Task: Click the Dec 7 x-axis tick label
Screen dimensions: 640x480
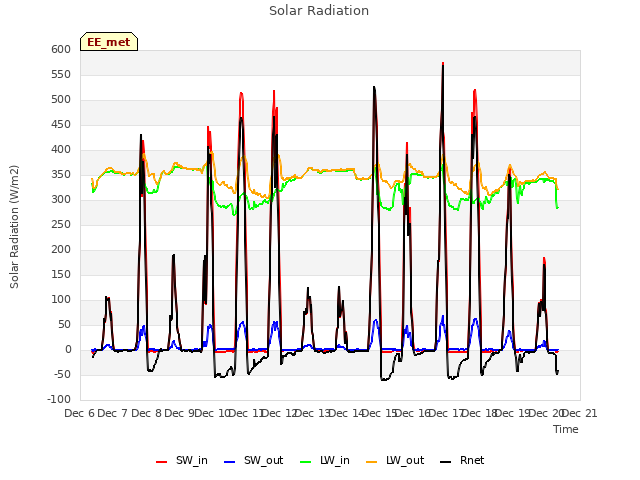Action: [113, 413]
